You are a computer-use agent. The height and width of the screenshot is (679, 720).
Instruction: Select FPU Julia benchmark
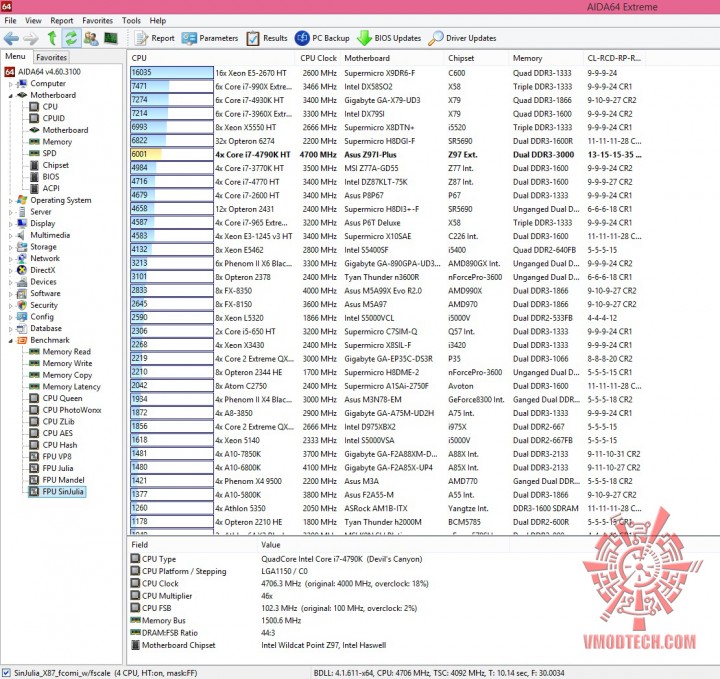point(58,468)
